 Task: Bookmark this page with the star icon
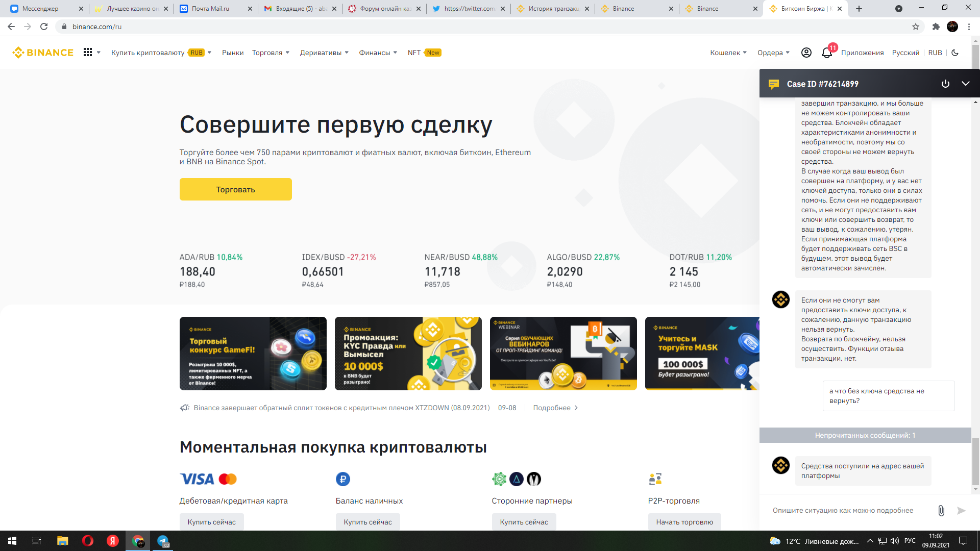tap(916, 27)
